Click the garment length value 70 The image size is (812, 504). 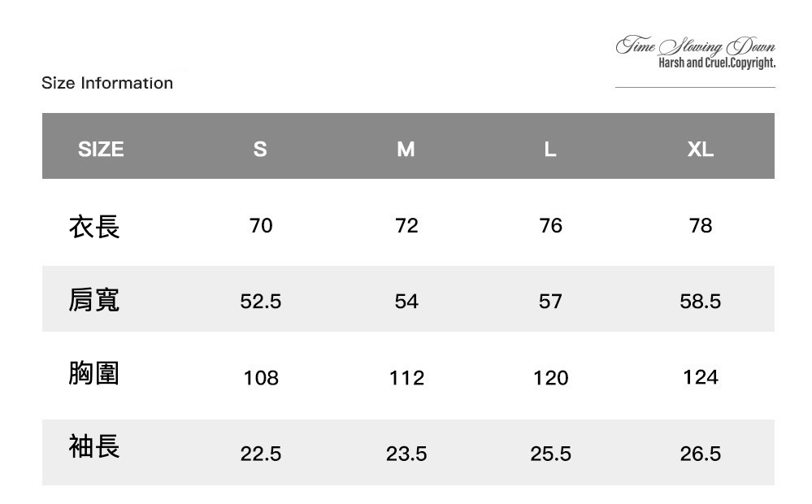[261, 225]
